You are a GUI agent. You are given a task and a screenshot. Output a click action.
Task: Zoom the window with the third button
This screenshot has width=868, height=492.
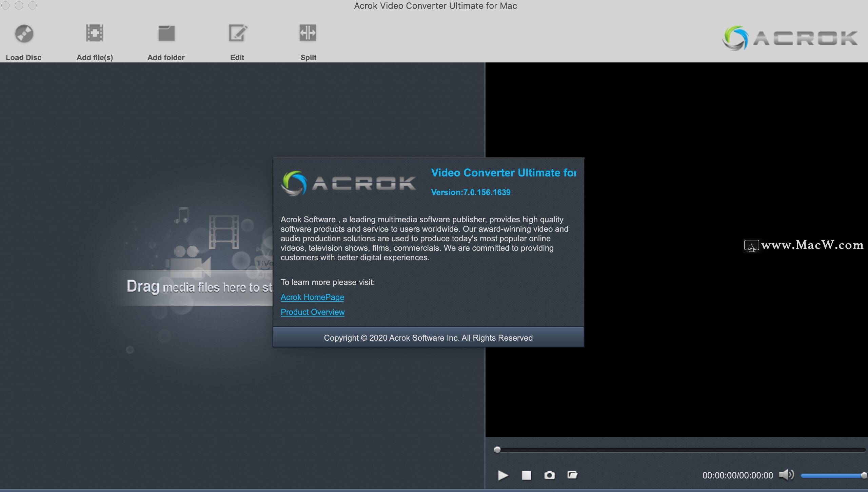pos(33,5)
